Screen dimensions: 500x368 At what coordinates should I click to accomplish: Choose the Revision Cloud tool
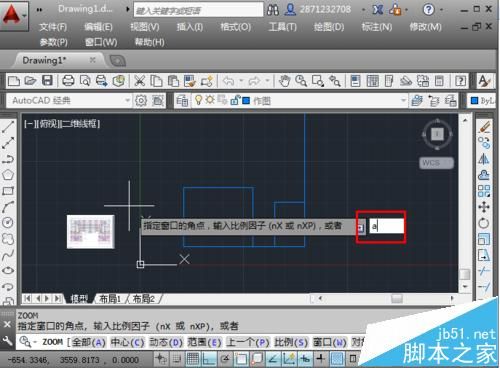(8, 239)
